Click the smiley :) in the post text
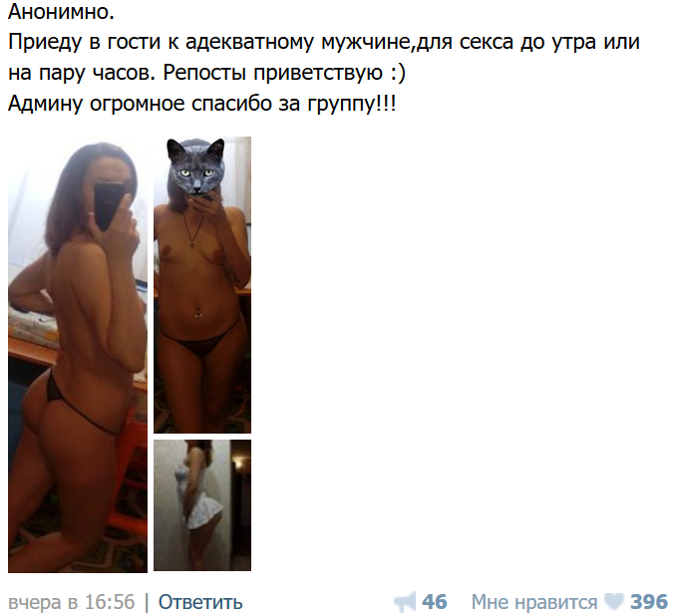This screenshot has height=616, width=673. (398, 73)
